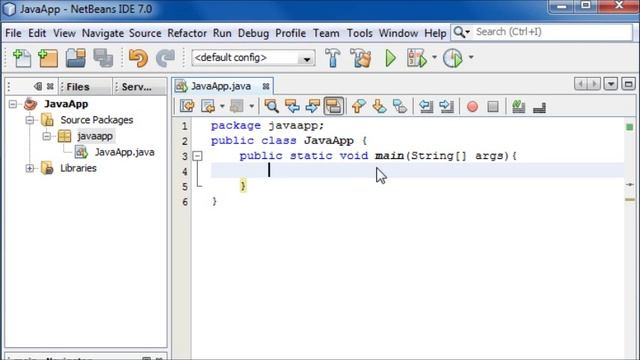Click Find Next Occurrence icon

313,107
